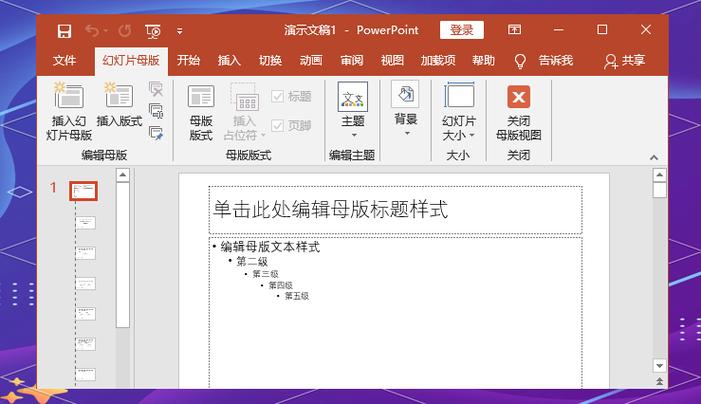The width and height of the screenshot is (701, 404).
Task: Switch to the 切换 tab
Action: point(270,60)
